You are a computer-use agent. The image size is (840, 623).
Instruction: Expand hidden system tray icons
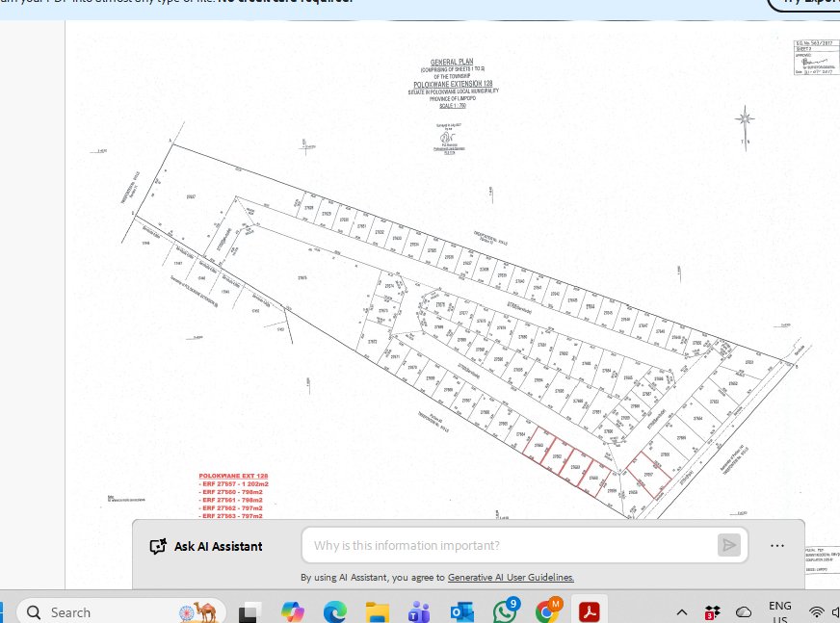pyautogui.click(x=682, y=611)
